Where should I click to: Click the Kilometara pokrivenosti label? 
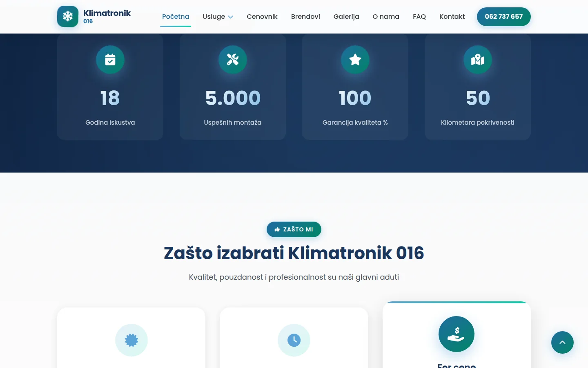coord(478,122)
